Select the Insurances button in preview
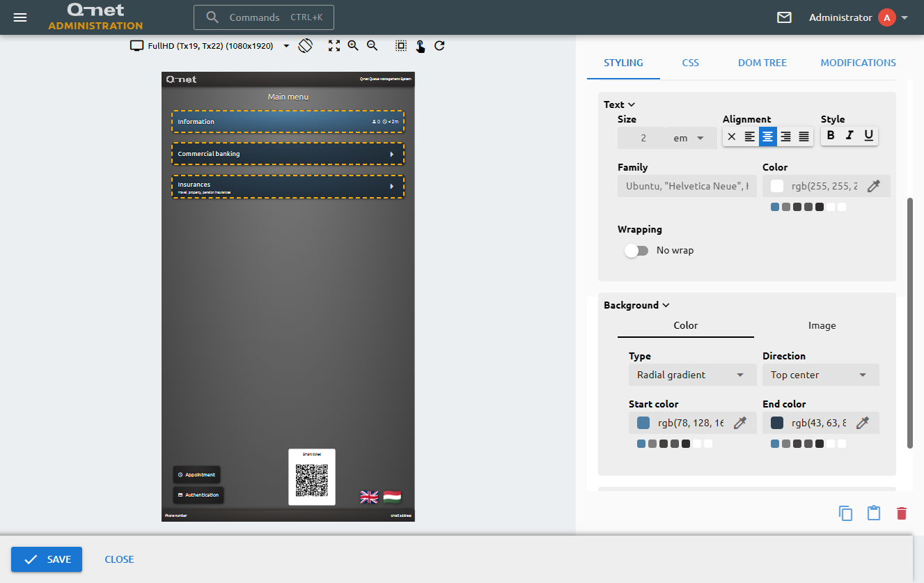Image resolution: width=924 pixels, height=583 pixels. click(288, 187)
